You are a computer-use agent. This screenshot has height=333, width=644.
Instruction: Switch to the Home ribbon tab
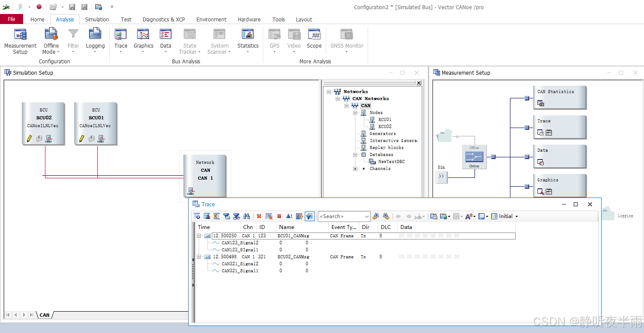37,19
